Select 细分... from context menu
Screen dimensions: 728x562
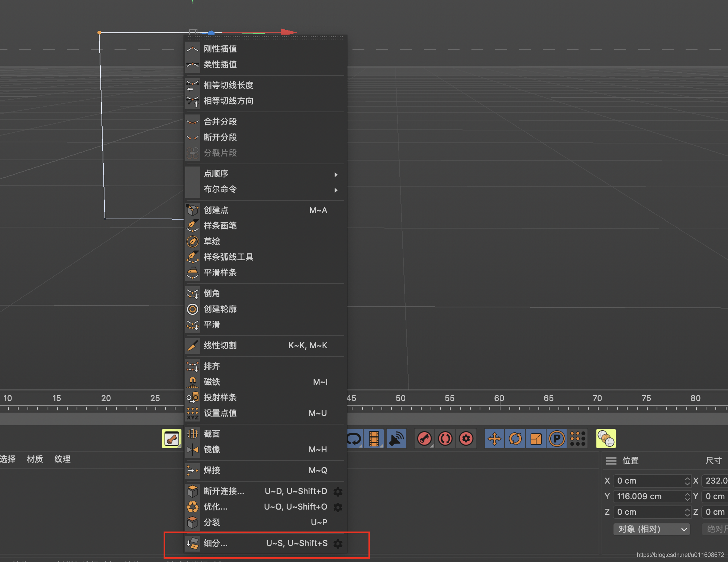pos(216,543)
